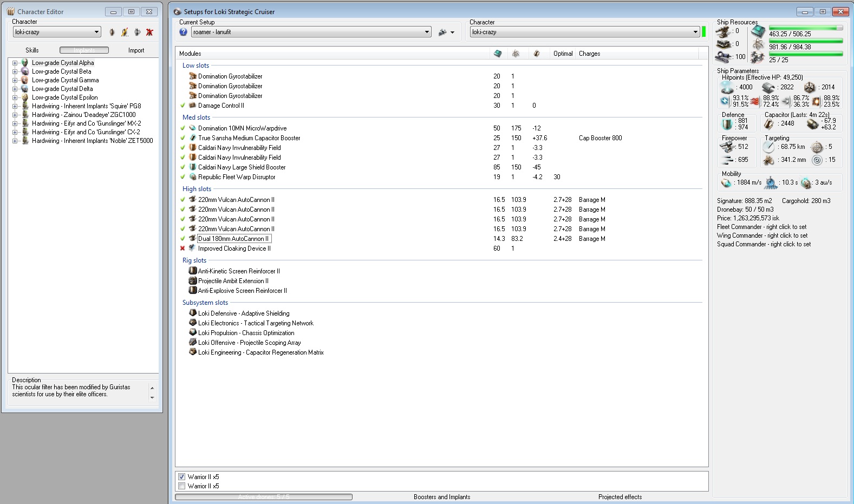This screenshot has height=504, width=854.
Task: Click the powergrid icon beside 981.96 / 984.38
Action: click(758, 44)
